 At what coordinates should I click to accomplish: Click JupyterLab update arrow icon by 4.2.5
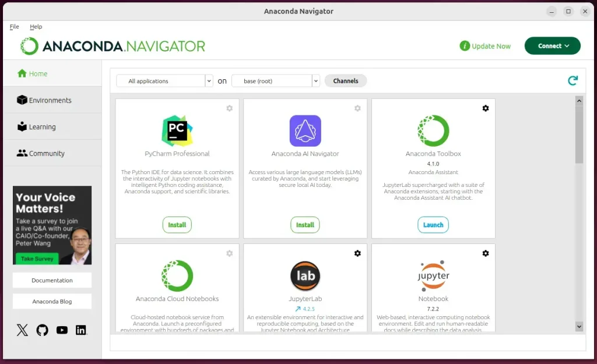298,309
